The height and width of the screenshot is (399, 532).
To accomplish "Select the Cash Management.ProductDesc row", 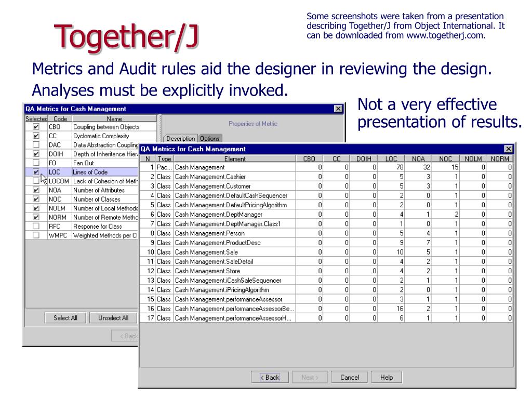I will [x=326, y=243].
